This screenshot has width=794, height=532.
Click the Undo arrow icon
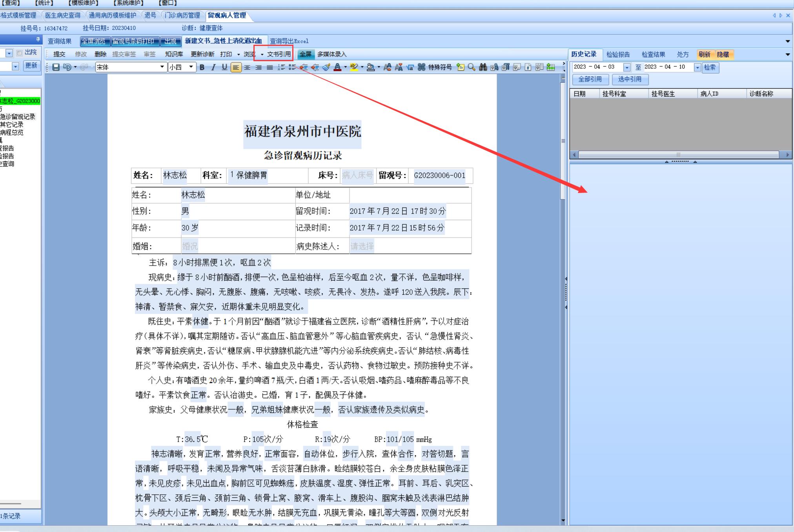pyautogui.click(x=67, y=67)
